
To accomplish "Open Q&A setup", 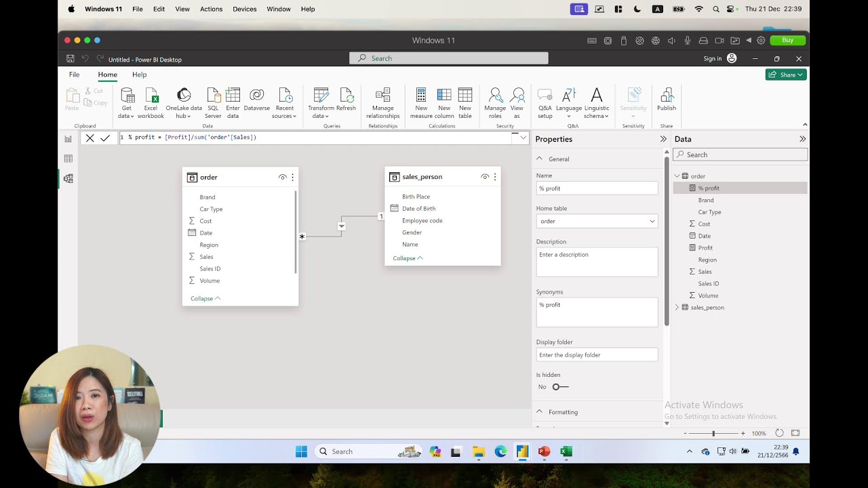I will pyautogui.click(x=545, y=103).
